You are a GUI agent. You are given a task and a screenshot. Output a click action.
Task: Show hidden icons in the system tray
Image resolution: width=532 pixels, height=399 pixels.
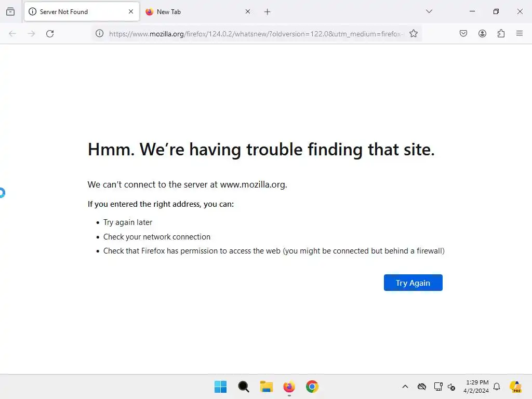click(x=405, y=387)
